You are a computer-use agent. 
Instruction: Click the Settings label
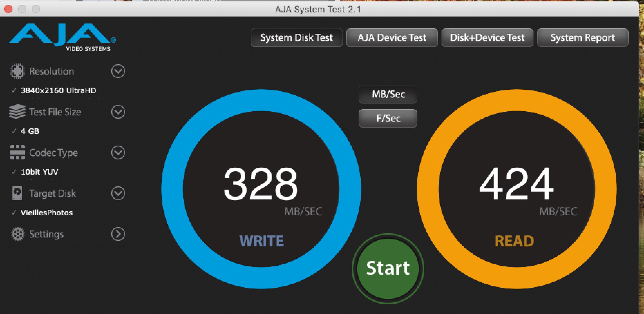point(46,234)
